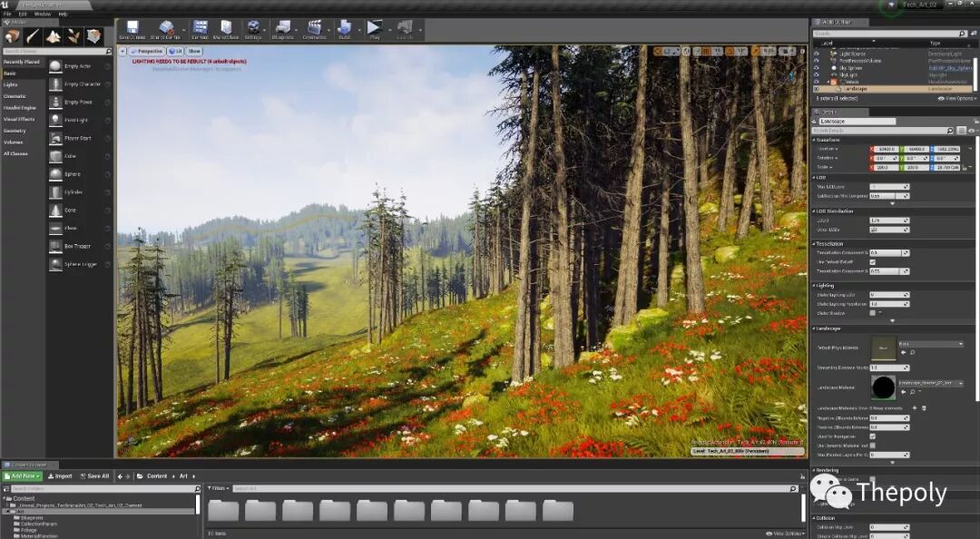Browse to Landscape Material asset magnifier icon
The height and width of the screenshot is (539, 980).
(912, 392)
